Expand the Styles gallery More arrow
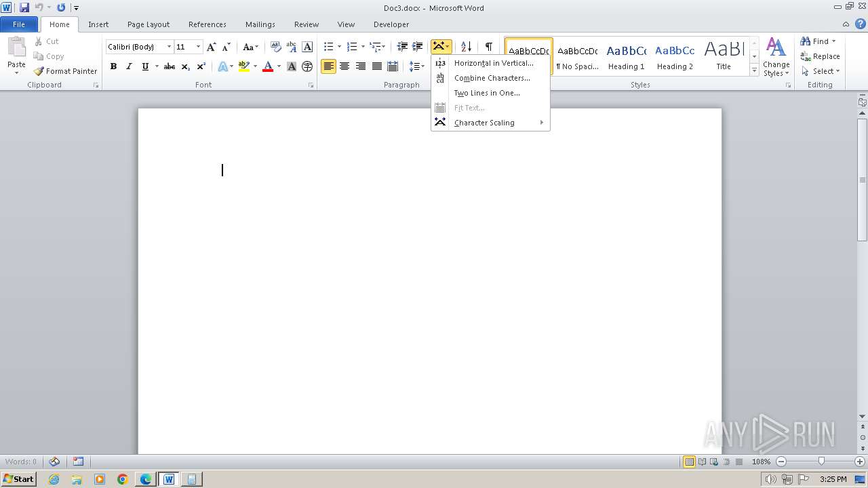 coord(754,70)
